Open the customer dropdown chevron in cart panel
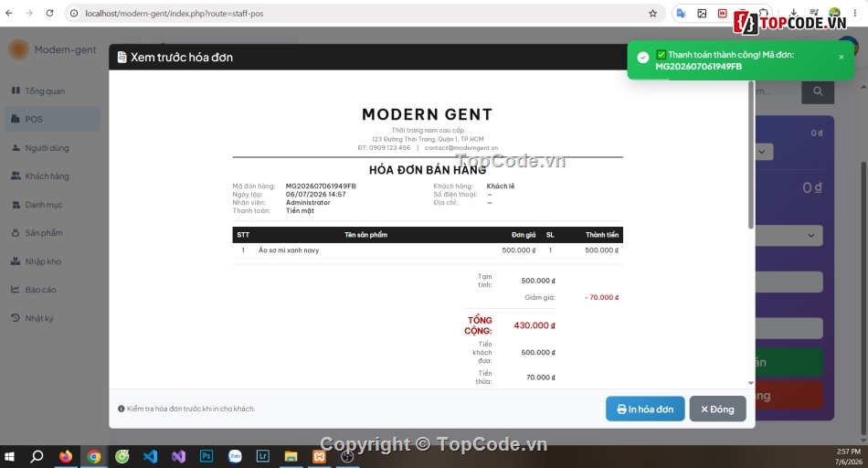The height and width of the screenshot is (468, 868). (x=764, y=152)
